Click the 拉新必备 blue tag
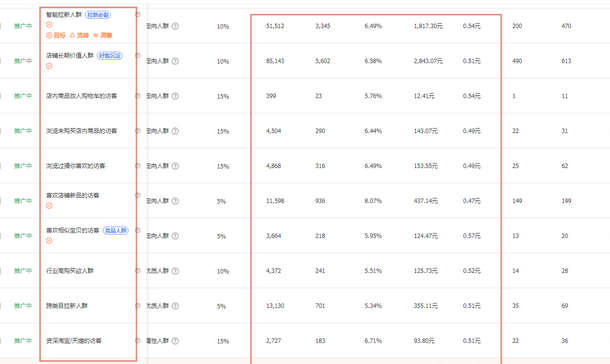610x364 pixels. pos(98,15)
